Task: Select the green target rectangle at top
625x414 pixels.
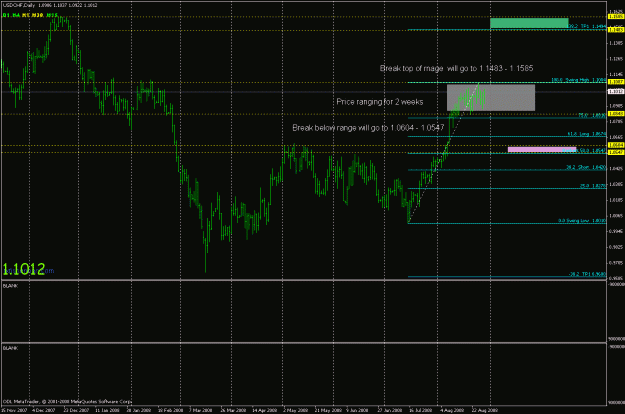Action: pos(529,24)
